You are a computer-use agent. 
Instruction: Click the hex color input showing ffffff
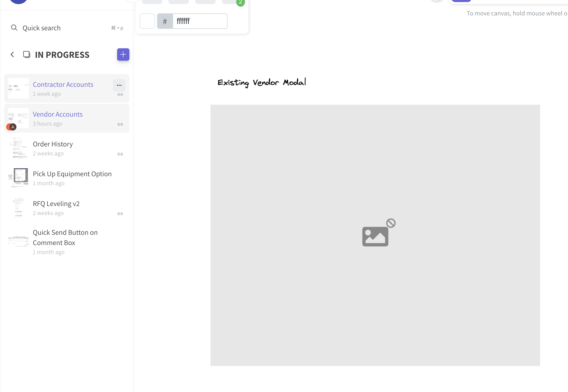point(200,21)
